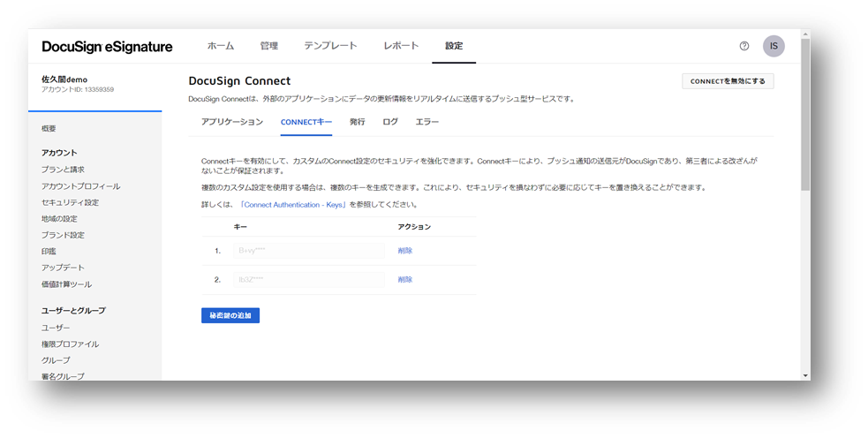Click the scrollbar down arrow
This screenshot has width=868, height=438.
tap(805, 376)
